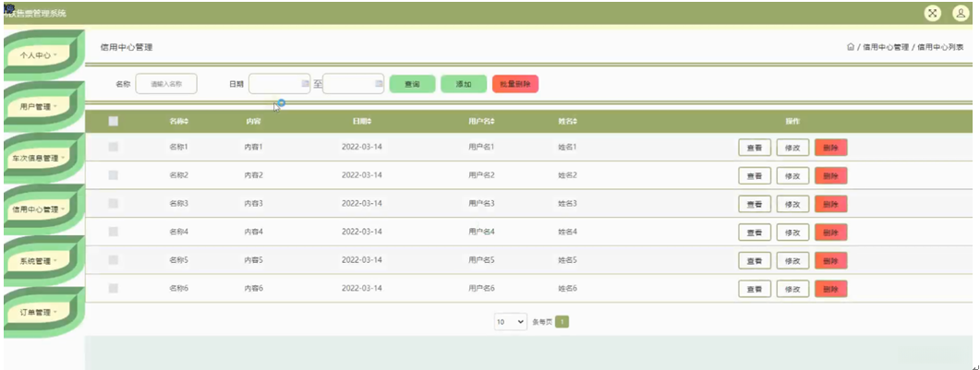The width and height of the screenshot is (980, 370).
Task: Click 修改 for row 名称2
Action: pos(792,176)
